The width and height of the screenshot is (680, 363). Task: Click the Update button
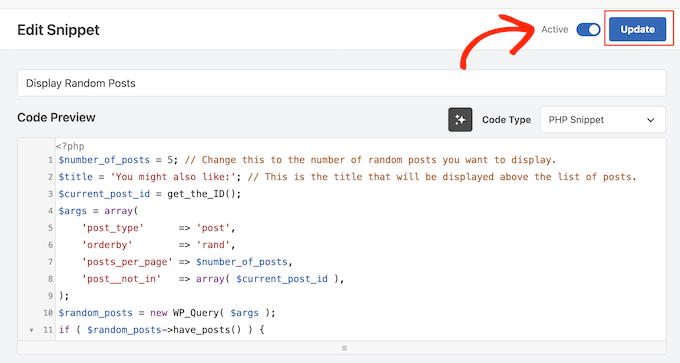(x=637, y=29)
